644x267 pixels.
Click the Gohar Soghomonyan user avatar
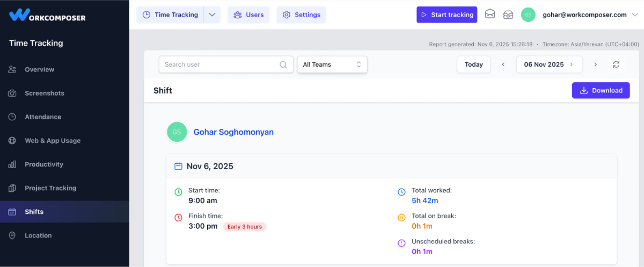click(177, 132)
